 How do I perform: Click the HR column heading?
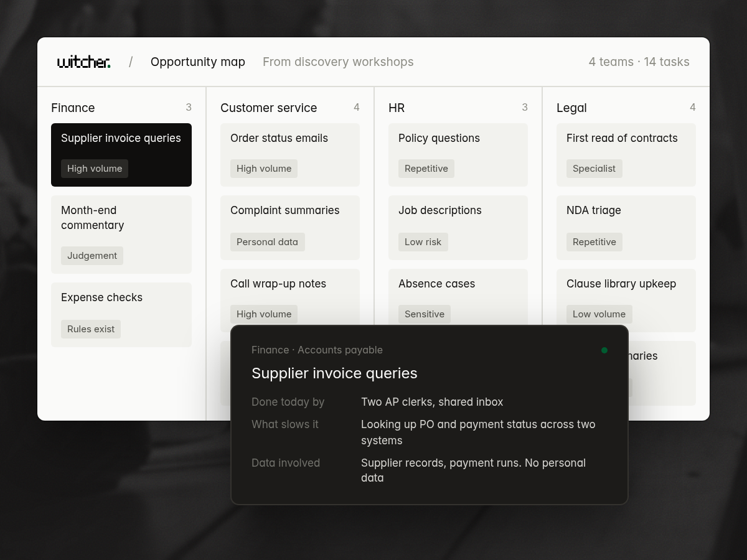397,108
